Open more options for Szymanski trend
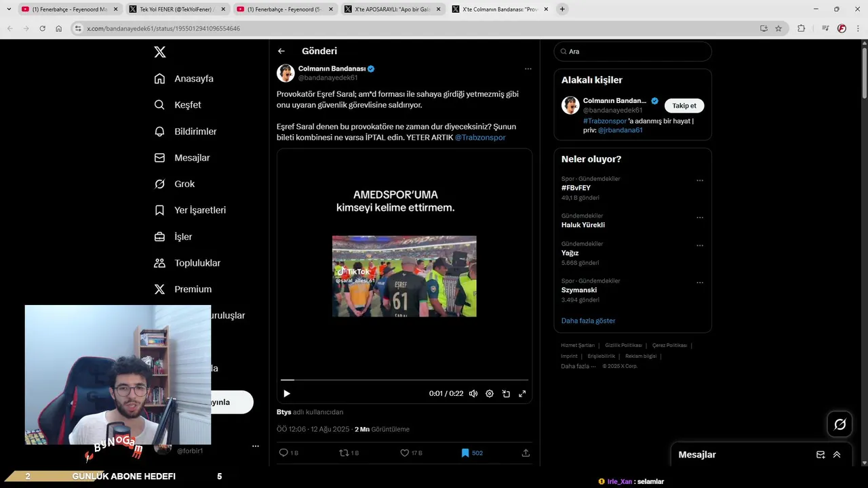This screenshot has height=488, width=868. tap(700, 283)
